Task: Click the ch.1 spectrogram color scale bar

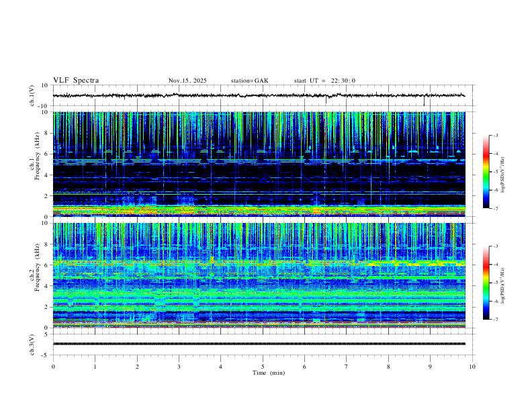Action: pyautogui.click(x=486, y=172)
